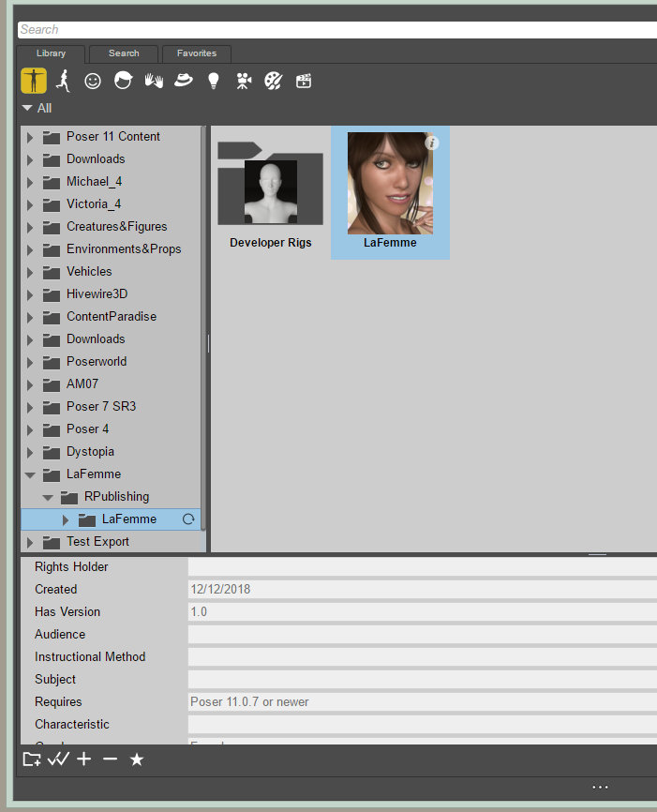
Task: Click the folder tree vertical scrollbar
Action: tap(203, 328)
